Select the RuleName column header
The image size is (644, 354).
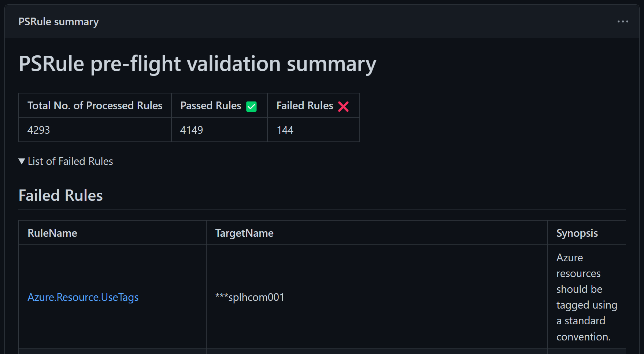52,233
